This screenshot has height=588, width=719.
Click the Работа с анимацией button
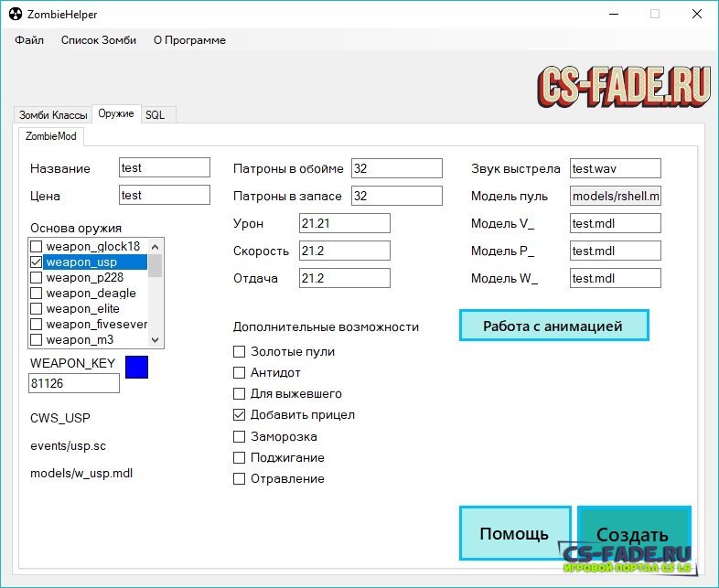coord(554,326)
